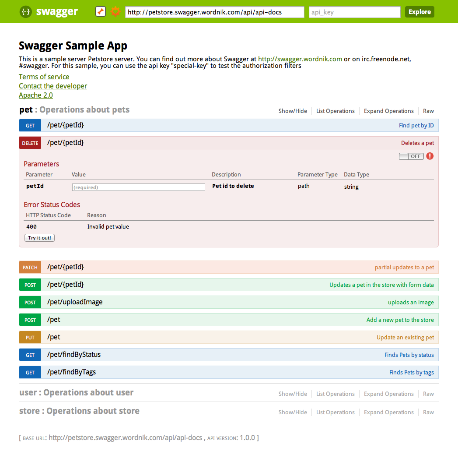Toggle the OFF switch in DELETE operation
The width and height of the screenshot is (458, 476).
pos(411,156)
